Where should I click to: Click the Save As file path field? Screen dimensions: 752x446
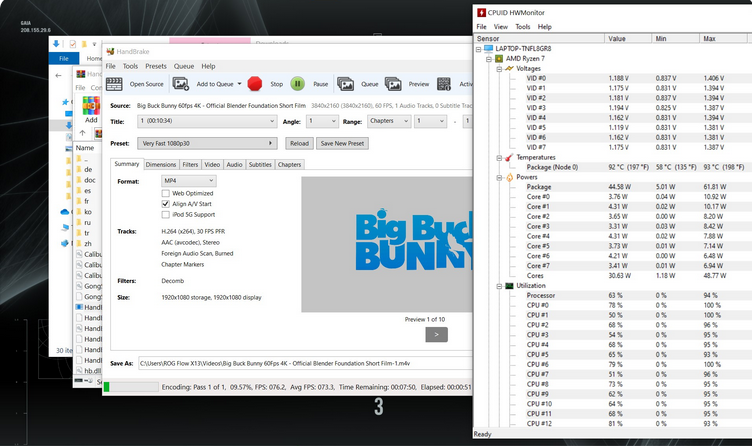coord(300,363)
